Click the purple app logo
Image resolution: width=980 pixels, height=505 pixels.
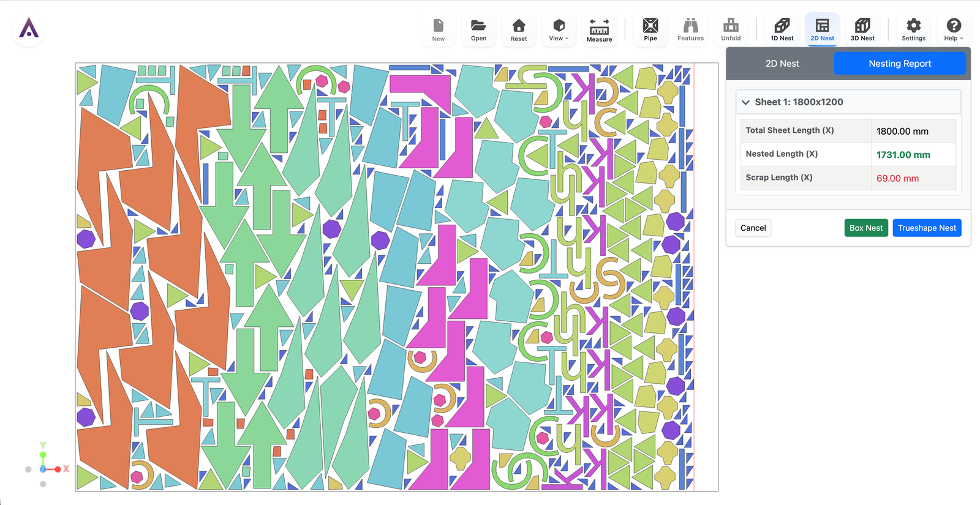click(29, 28)
